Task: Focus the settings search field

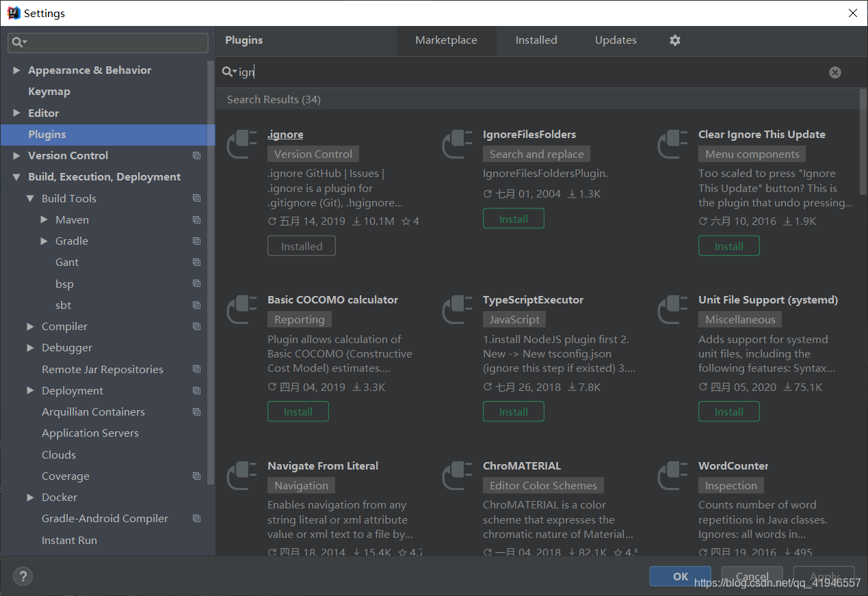Action: coord(108,42)
